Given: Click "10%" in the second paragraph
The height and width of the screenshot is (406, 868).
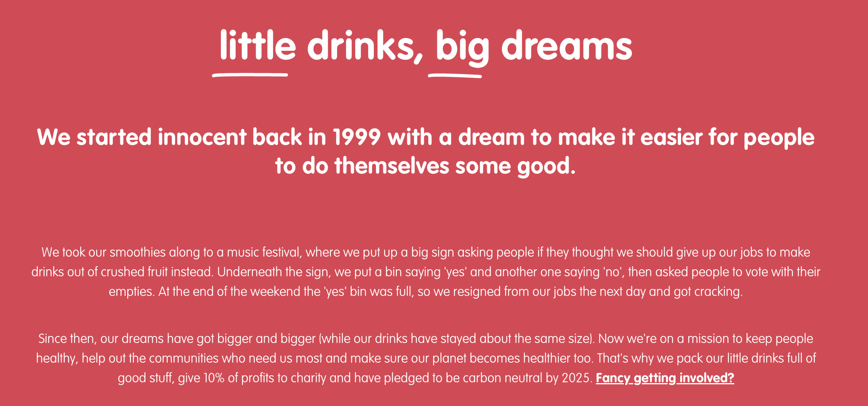Looking at the screenshot, I should click(x=214, y=378).
